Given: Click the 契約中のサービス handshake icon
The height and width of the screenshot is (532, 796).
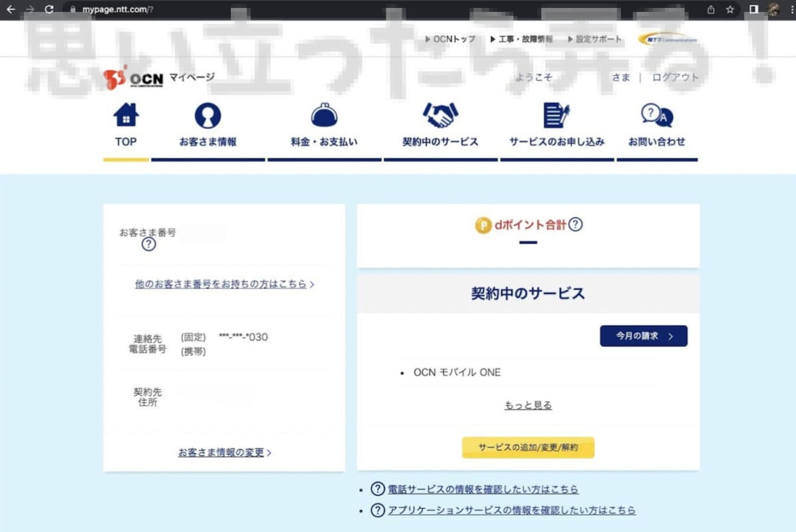Looking at the screenshot, I should click(440, 115).
